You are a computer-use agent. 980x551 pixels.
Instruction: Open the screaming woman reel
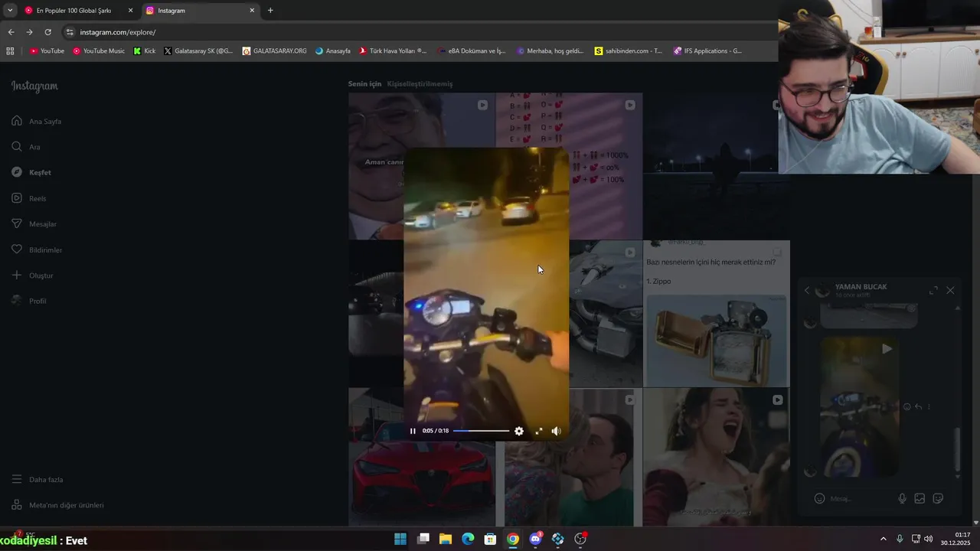[717, 457]
